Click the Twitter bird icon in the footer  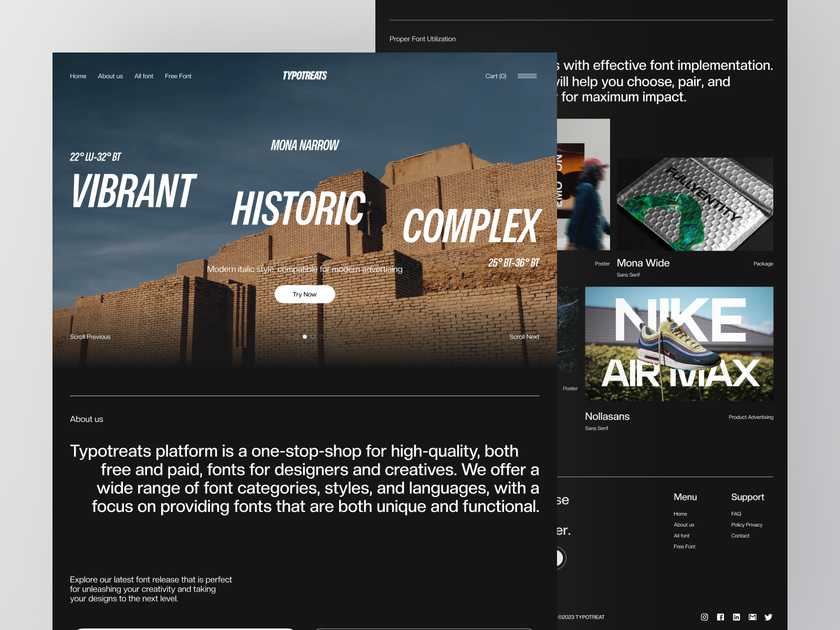click(768, 617)
